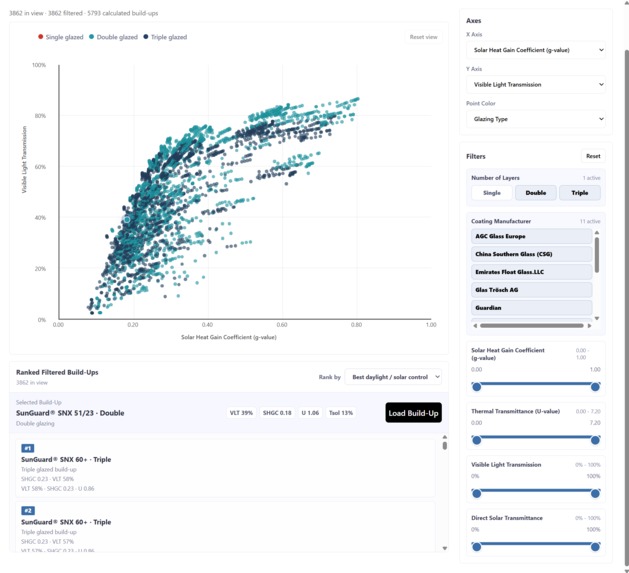Click U-value slider maximum handle

595,440
